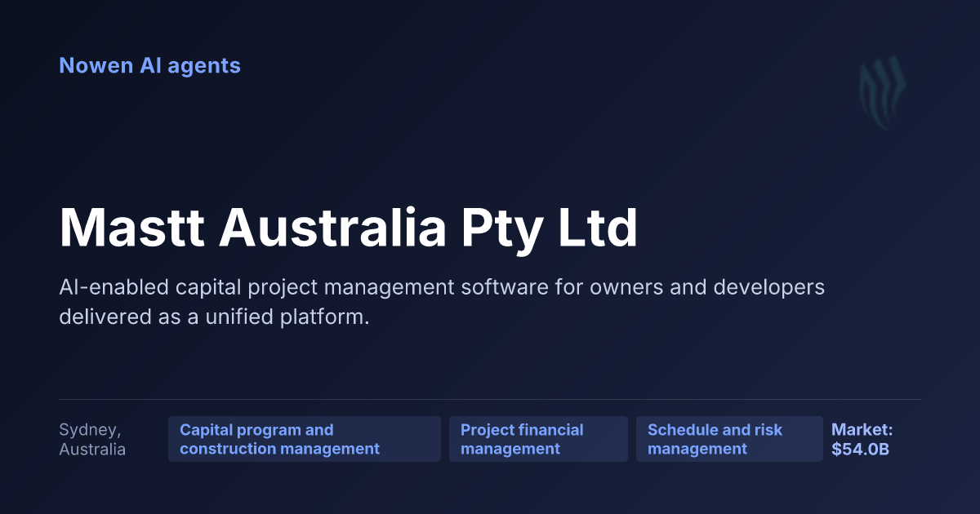Select the Schedule and risk management tag
The image size is (980, 514).
(729, 439)
